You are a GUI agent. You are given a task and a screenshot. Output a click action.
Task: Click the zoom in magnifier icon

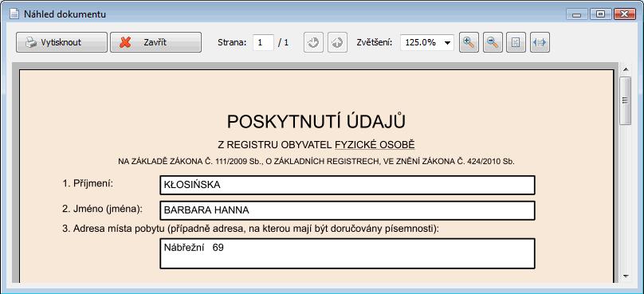(x=469, y=42)
